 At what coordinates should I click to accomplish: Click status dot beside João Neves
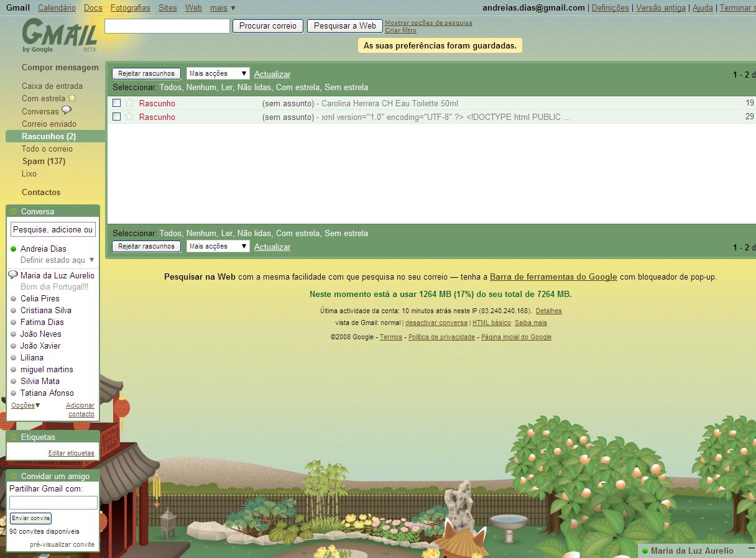14,334
